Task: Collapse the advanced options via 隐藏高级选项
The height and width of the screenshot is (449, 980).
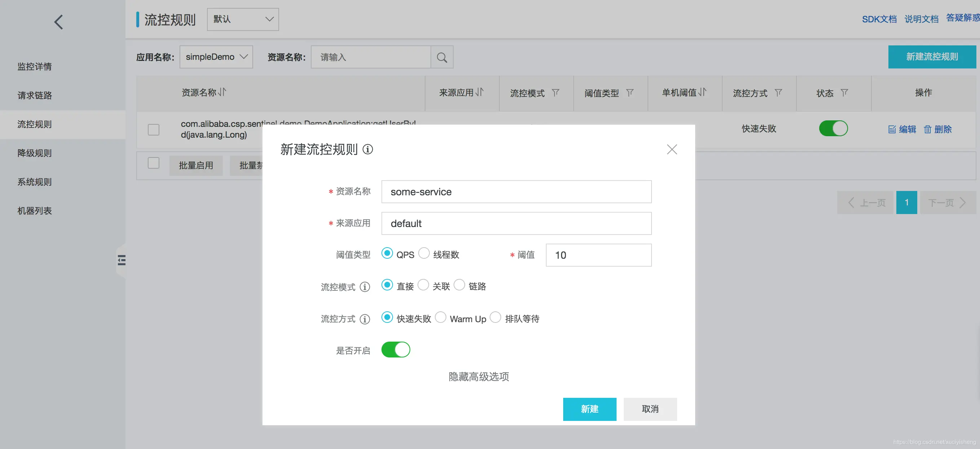Action: click(478, 377)
